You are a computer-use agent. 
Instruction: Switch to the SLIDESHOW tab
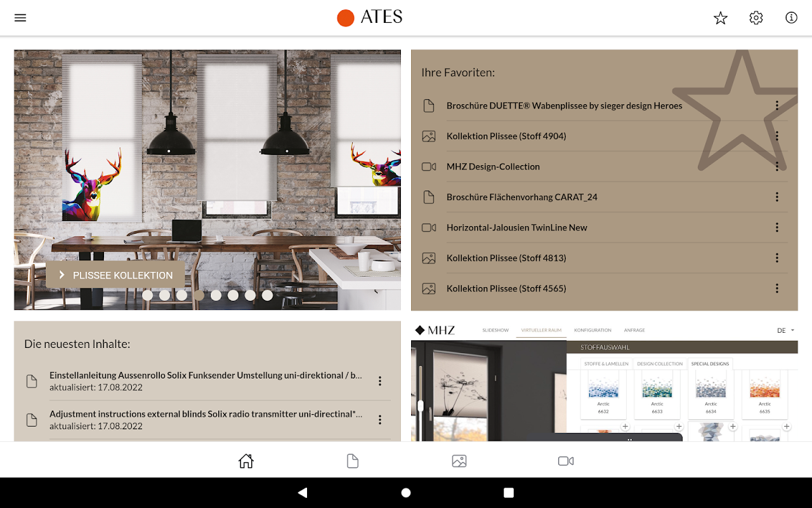(495, 331)
